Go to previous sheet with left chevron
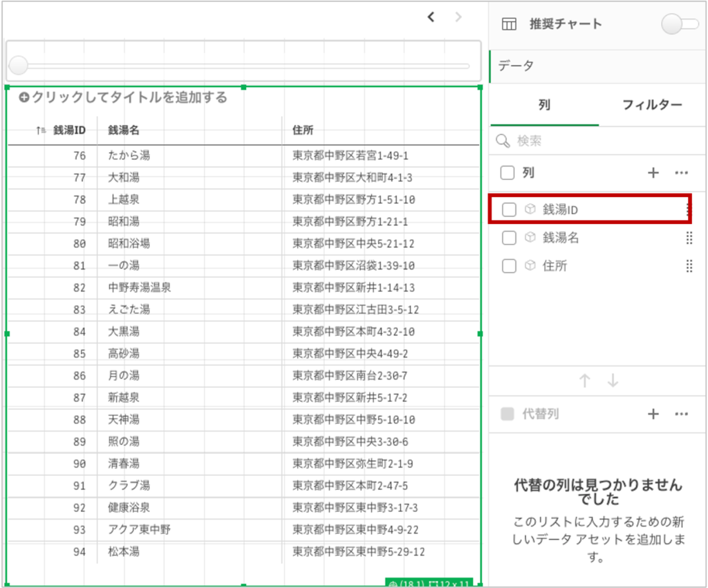Image resolution: width=708 pixels, height=588 pixels. click(431, 17)
